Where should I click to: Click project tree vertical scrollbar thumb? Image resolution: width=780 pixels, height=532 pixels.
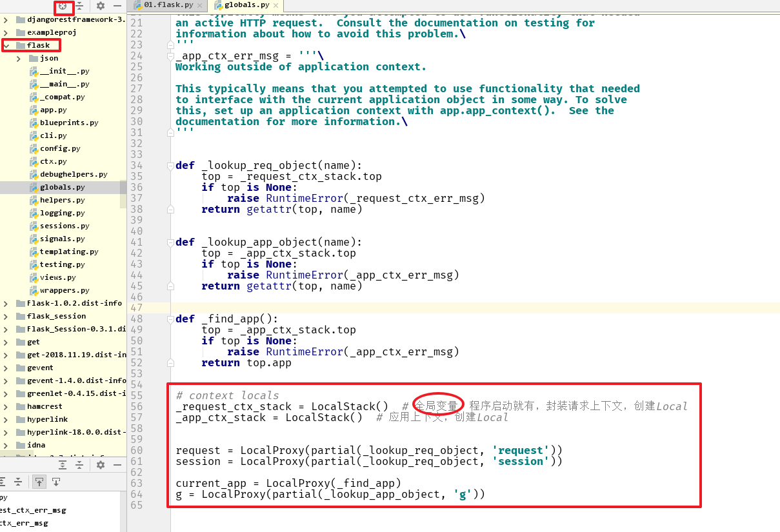click(x=123, y=194)
